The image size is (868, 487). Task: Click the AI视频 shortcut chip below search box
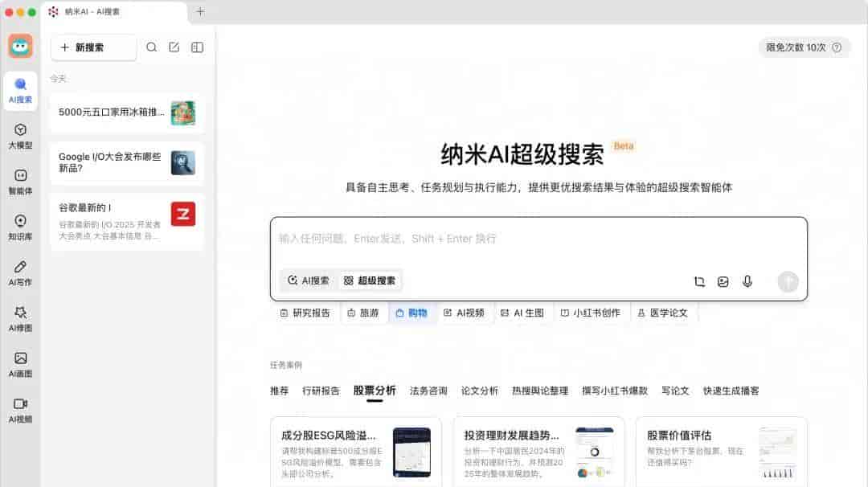[464, 313]
